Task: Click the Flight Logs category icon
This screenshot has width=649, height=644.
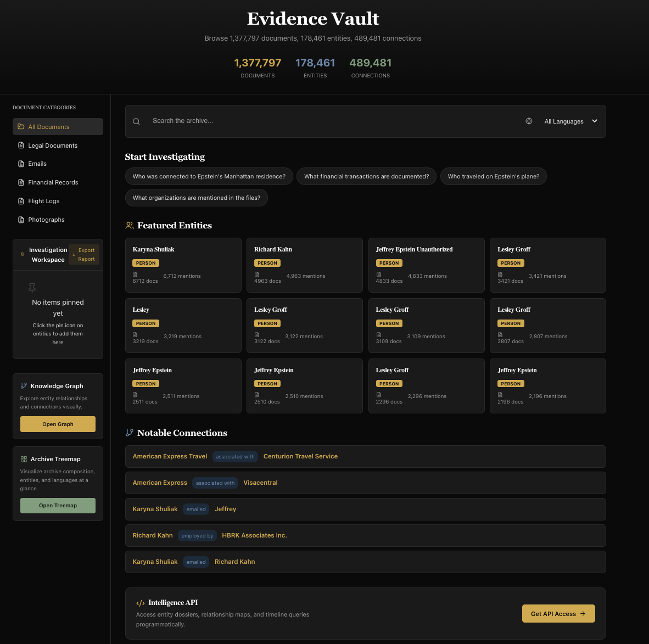Action: [x=20, y=201]
